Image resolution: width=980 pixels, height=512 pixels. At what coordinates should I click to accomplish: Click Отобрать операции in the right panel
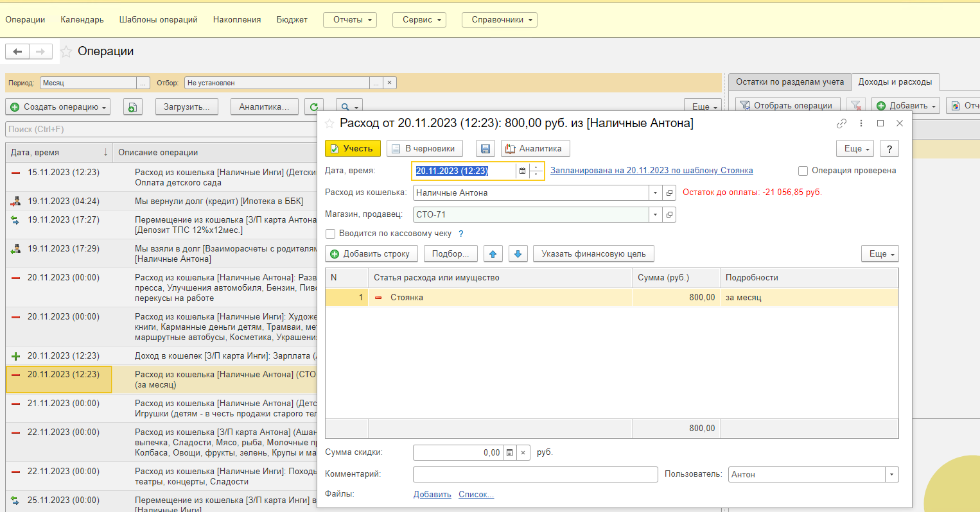point(787,106)
